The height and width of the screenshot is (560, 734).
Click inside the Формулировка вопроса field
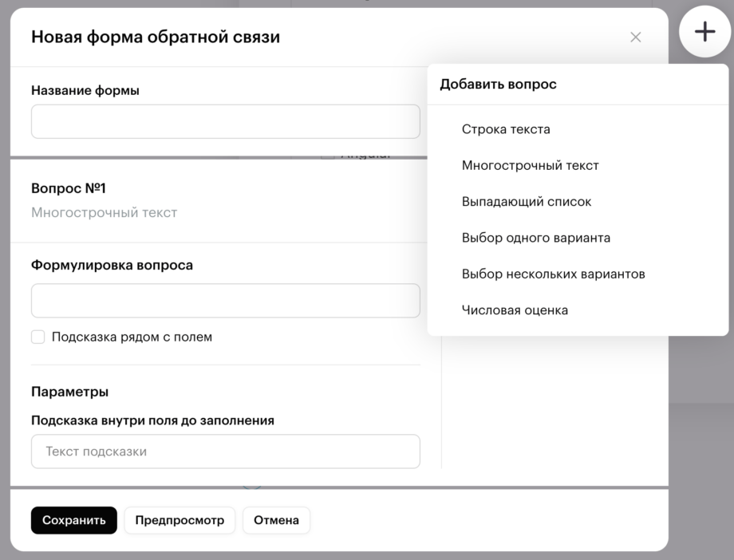[x=225, y=301]
